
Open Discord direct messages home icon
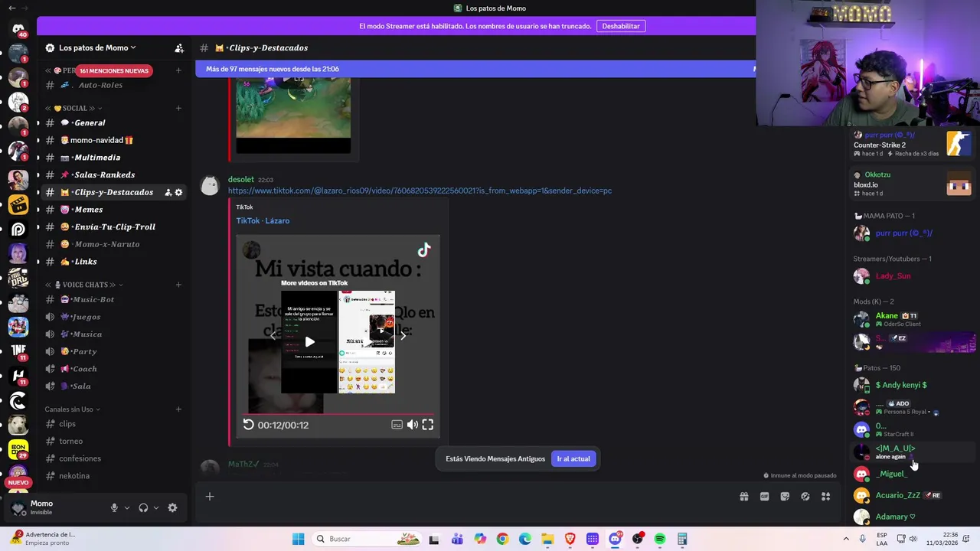(18, 29)
